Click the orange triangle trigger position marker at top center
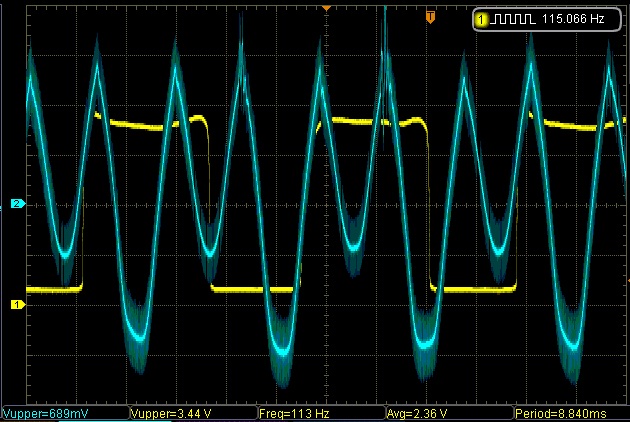 point(325,6)
